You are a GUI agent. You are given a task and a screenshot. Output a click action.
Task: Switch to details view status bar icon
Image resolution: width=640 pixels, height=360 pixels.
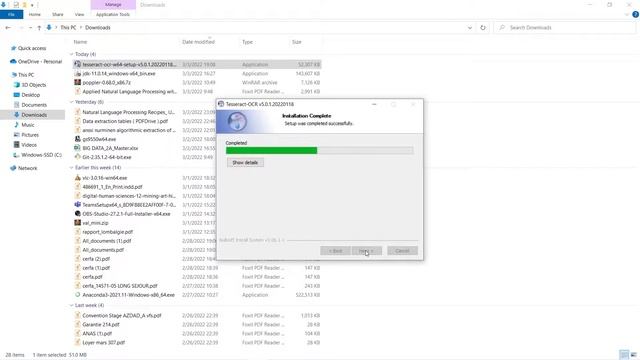click(624, 354)
